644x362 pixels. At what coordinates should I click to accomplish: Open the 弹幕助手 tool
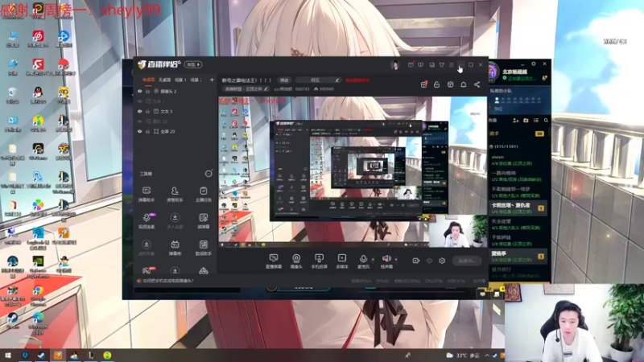point(147,194)
